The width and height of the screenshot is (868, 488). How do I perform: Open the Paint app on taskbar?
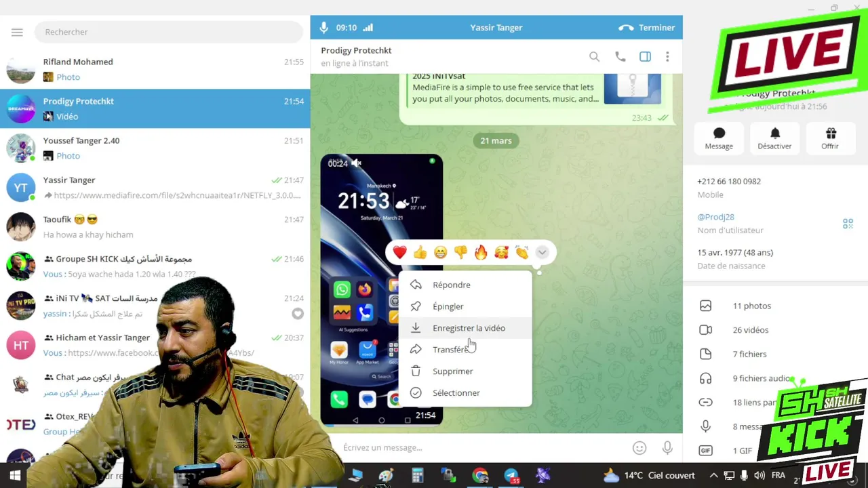[386, 476]
